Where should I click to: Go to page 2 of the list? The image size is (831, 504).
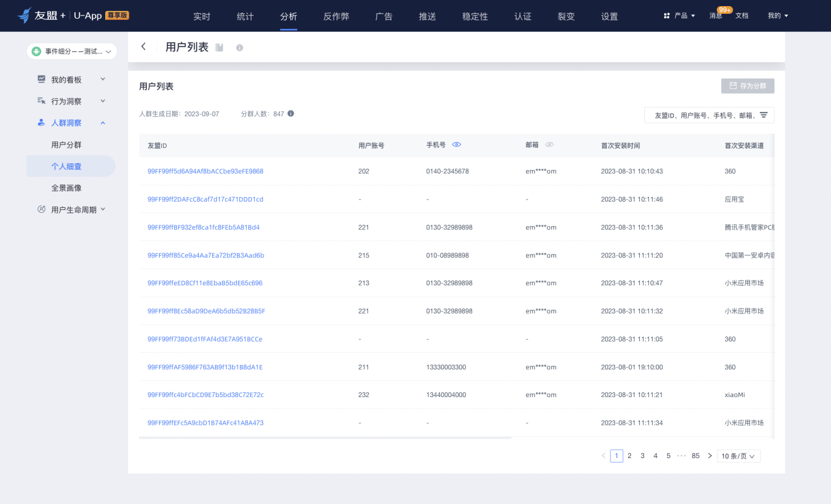click(x=629, y=456)
